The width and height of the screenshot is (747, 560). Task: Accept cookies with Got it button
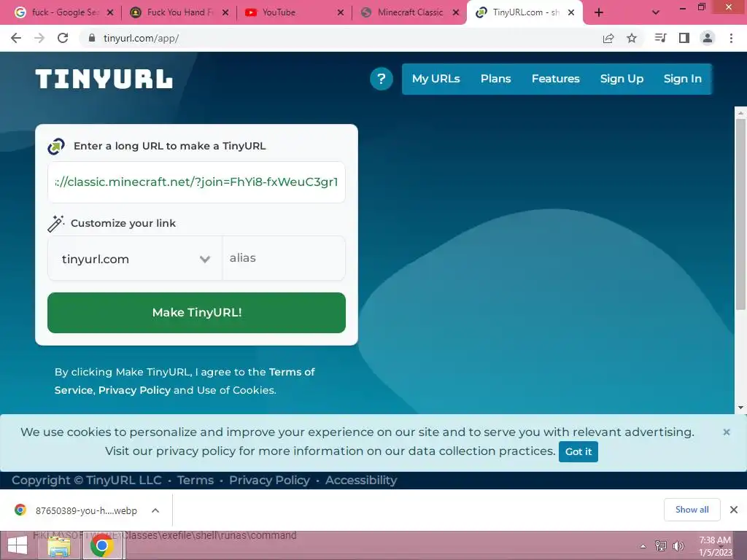click(578, 451)
